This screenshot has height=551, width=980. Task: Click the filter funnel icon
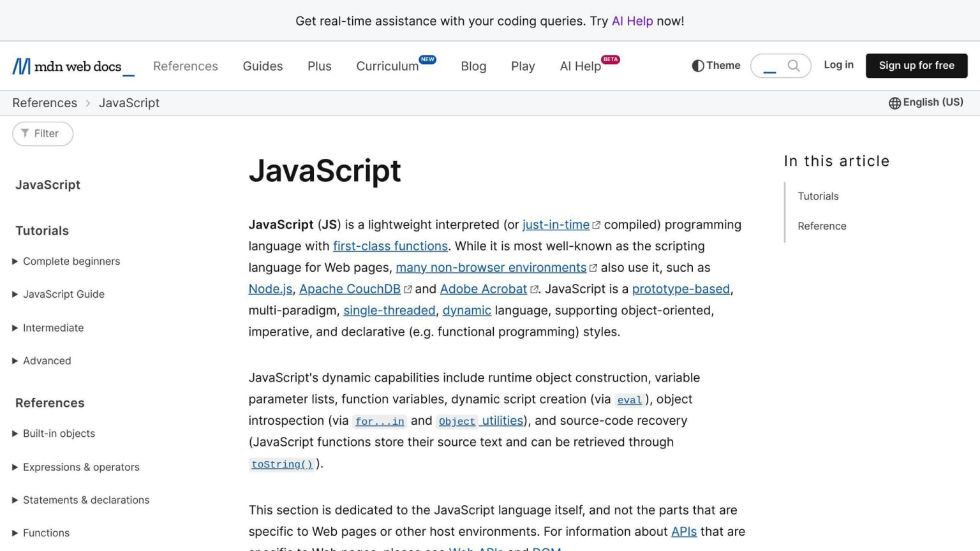tap(25, 133)
